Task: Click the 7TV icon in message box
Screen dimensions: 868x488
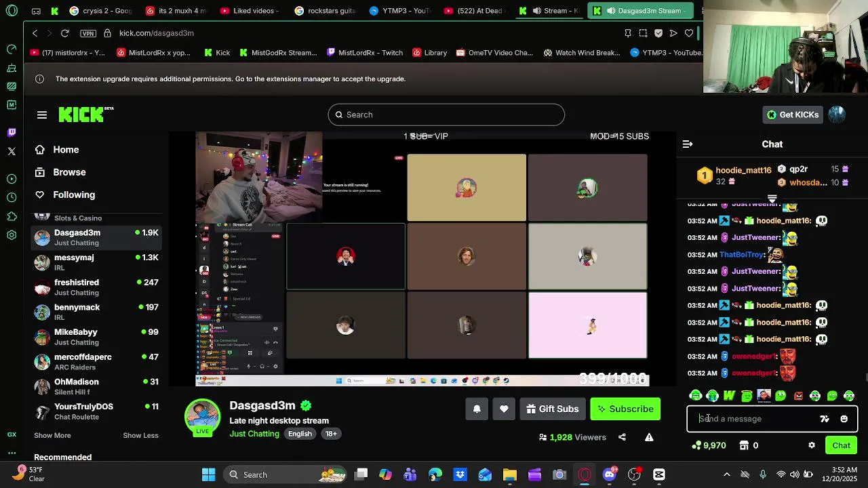Action: click(825, 419)
